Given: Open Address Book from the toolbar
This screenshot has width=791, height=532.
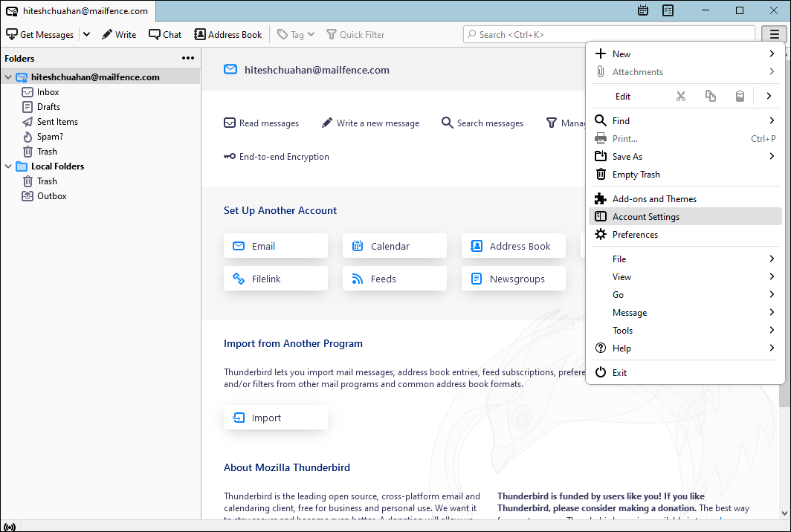Looking at the screenshot, I should 228,34.
